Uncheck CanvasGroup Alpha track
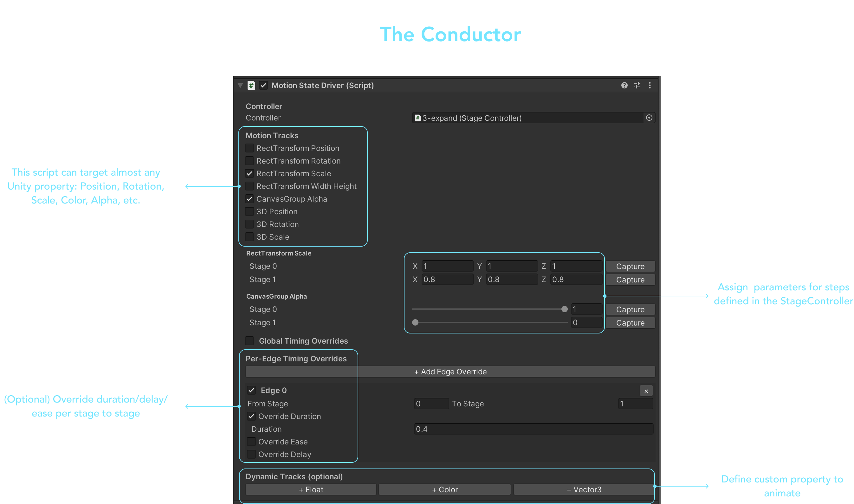The width and height of the screenshot is (854, 504). coord(249,199)
